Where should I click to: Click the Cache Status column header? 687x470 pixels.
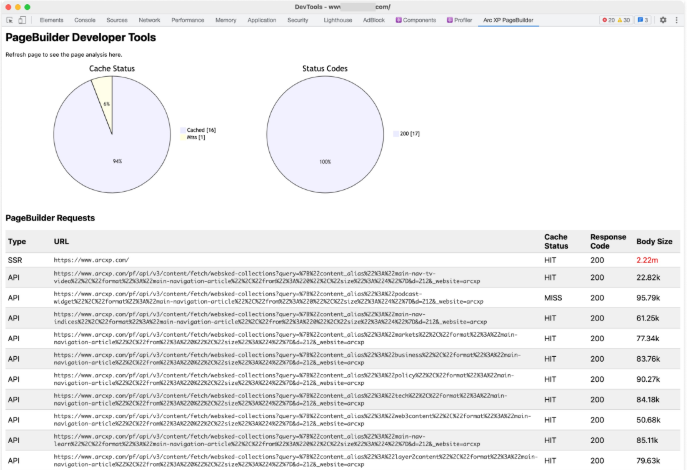556,241
